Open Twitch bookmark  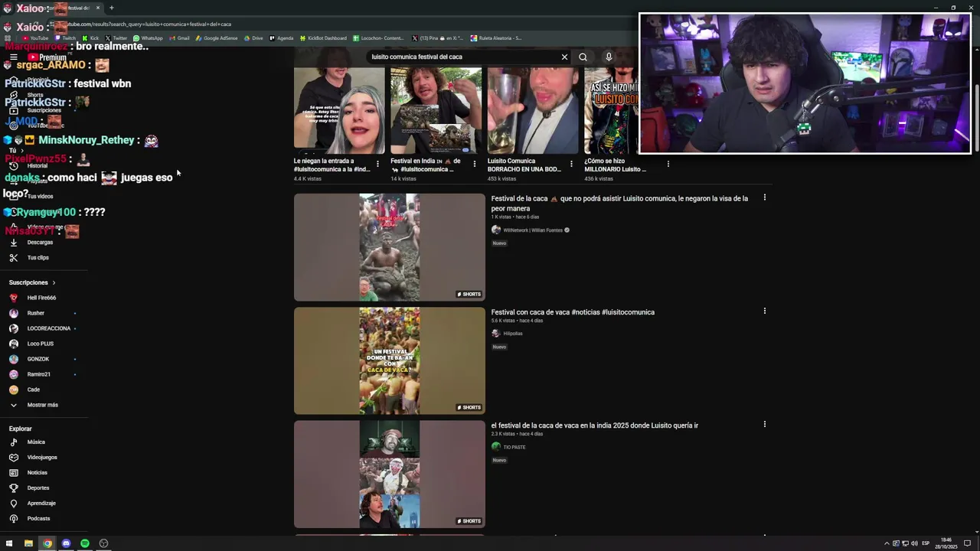(65, 38)
